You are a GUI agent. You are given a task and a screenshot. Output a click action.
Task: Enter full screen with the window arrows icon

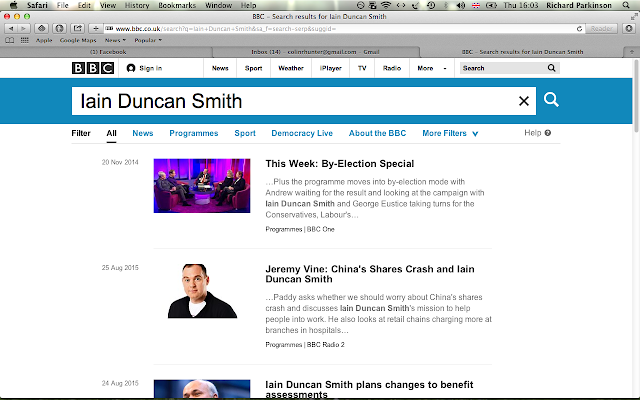[x=634, y=16]
